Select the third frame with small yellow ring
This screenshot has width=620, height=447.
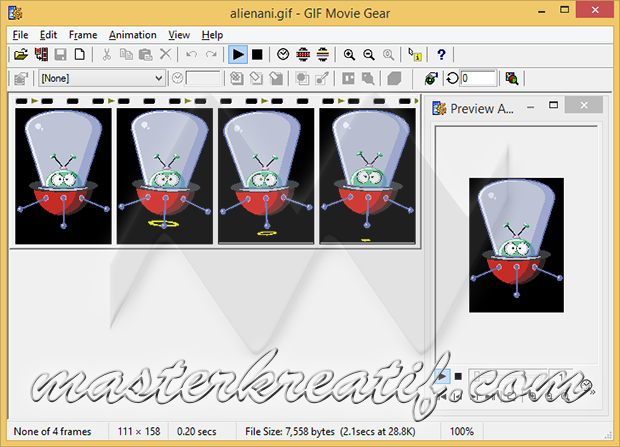[x=266, y=176]
